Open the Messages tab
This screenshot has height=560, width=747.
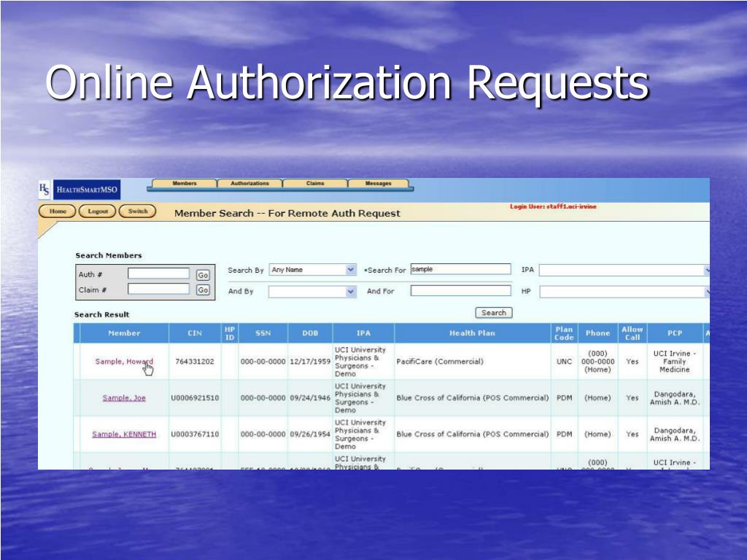coord(379,183)
